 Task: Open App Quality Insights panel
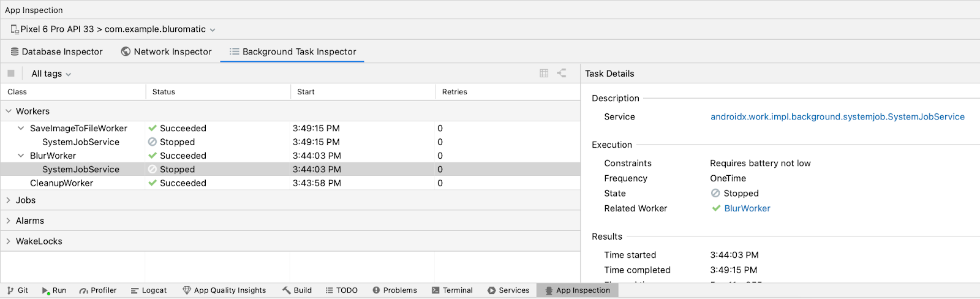[224, 290]
